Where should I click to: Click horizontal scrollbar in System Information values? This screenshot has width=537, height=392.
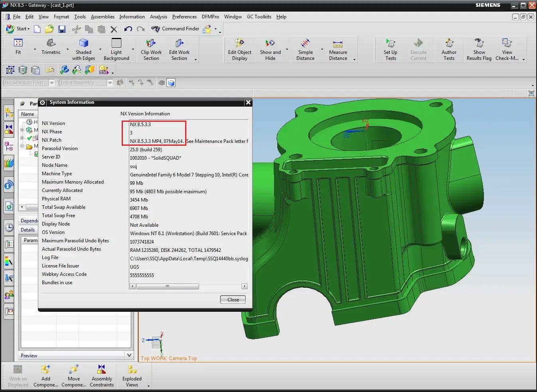[x=168, y=287]
